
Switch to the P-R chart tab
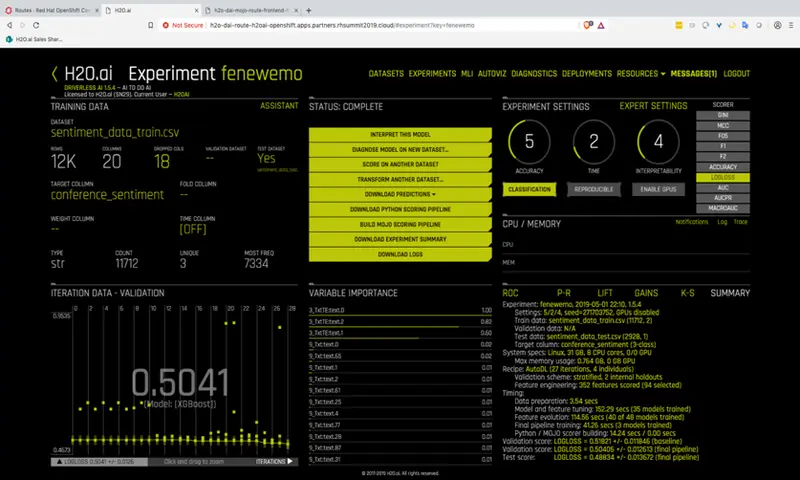pos(564,293)
